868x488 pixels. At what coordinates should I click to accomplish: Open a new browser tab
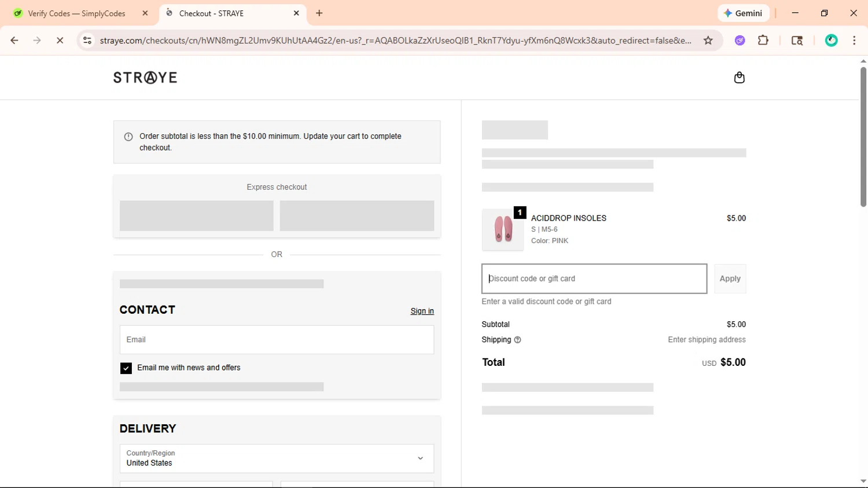pyautogui.click(x=319, y=13)
